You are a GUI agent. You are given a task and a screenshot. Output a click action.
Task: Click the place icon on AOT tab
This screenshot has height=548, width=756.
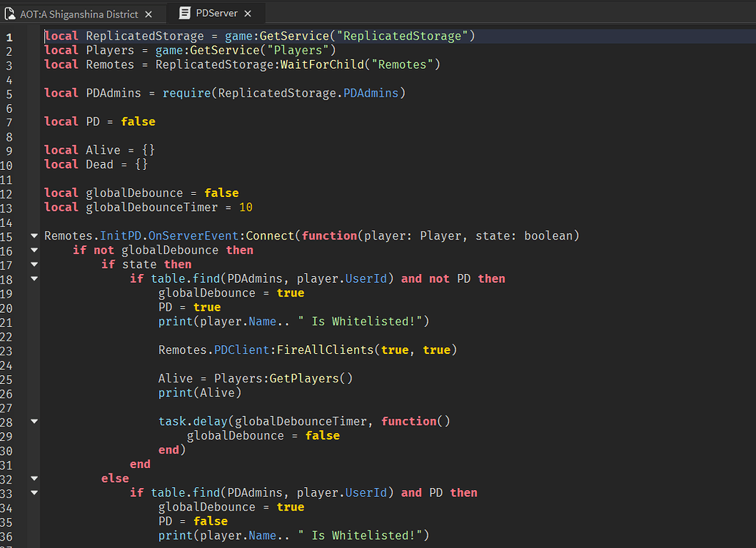pyautogui.click(x=10, y=14)
